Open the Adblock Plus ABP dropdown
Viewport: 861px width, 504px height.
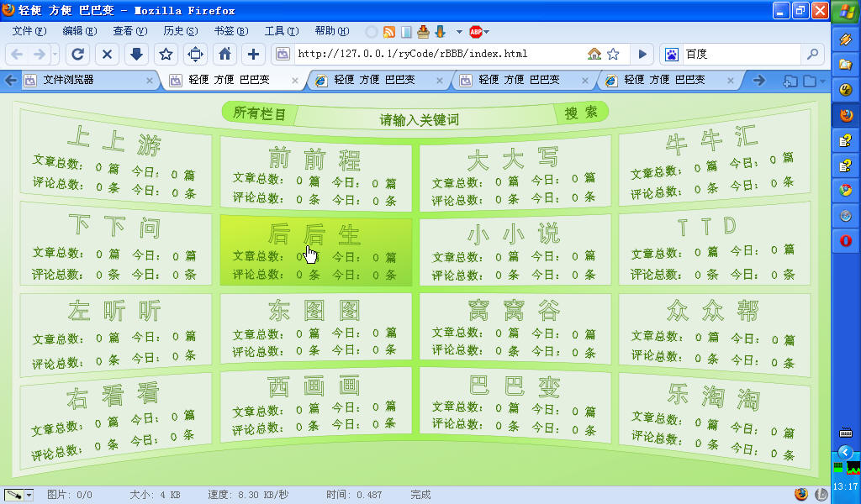(x=479, y=32)
